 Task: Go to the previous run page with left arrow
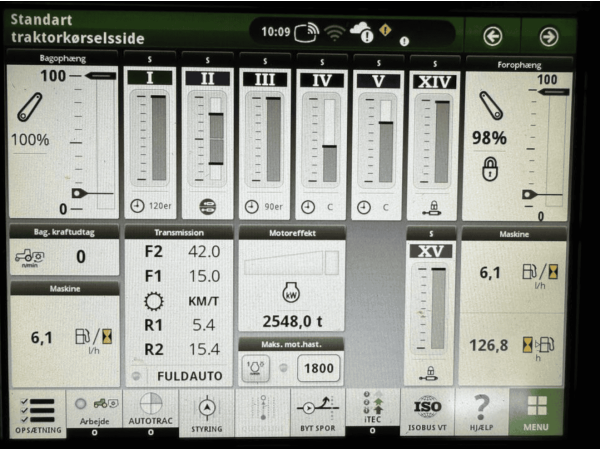pos(492,37)
